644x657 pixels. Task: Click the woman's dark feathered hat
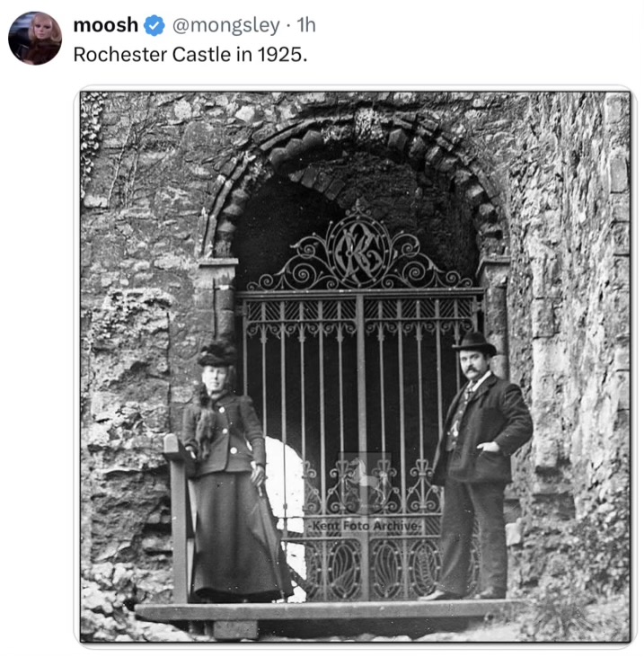[x=216, y=353]
